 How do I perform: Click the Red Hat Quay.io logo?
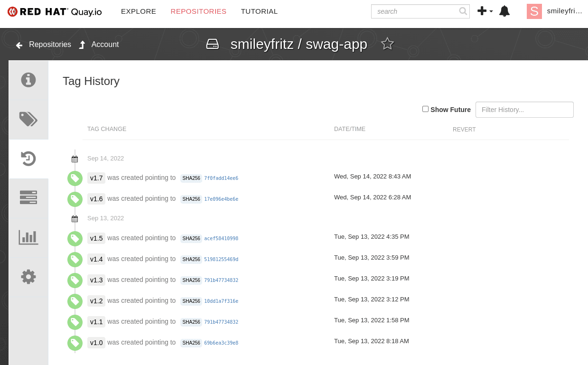click(x=55, y=12)
